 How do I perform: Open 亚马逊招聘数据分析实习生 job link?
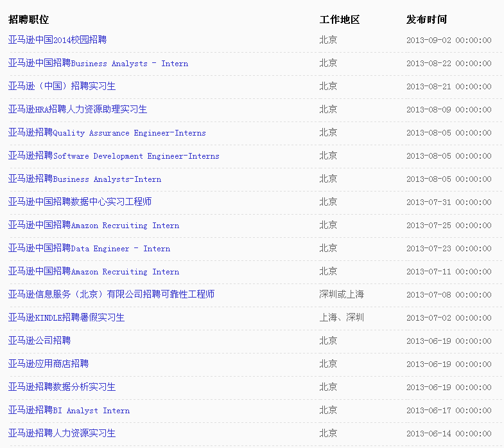[x=62, y=387]
